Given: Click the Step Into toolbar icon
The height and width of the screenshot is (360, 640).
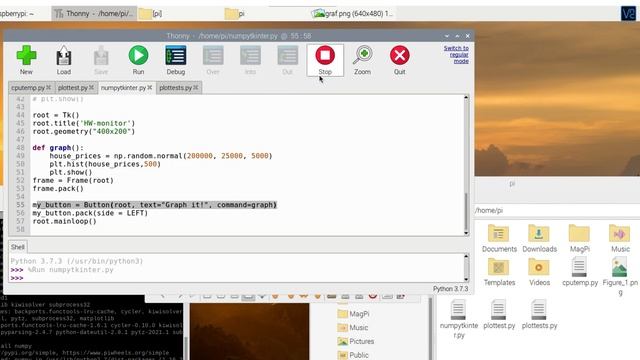Looking at the screenshot, I should (250, 60).
